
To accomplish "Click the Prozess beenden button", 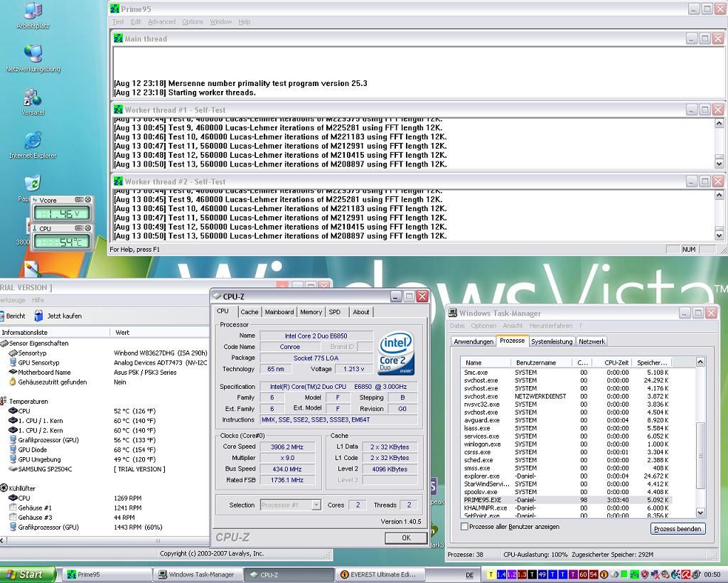I will click(x=678, y=529).
